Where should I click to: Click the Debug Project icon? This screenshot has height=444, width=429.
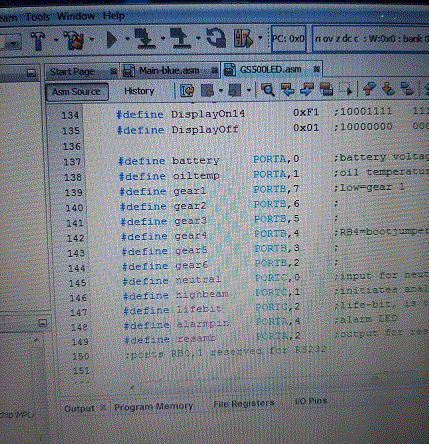coord(243,38)
